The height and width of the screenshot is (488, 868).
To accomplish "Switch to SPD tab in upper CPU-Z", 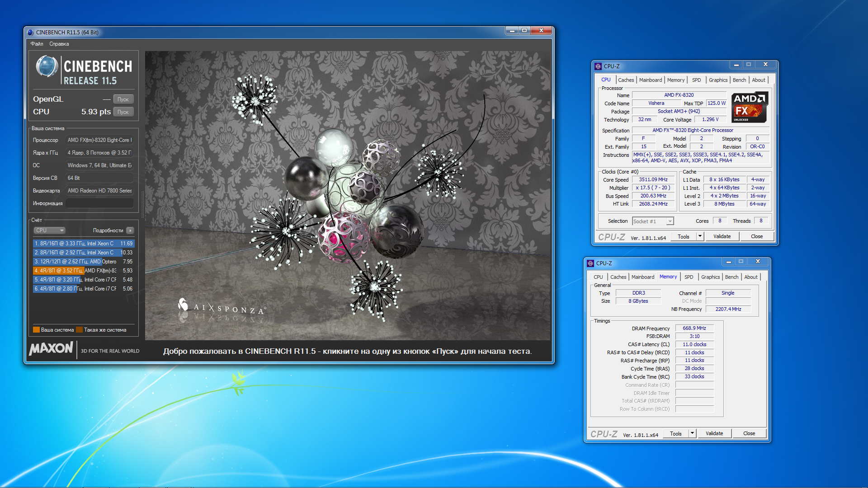I will pyautogui.click(x=696, y=80).
